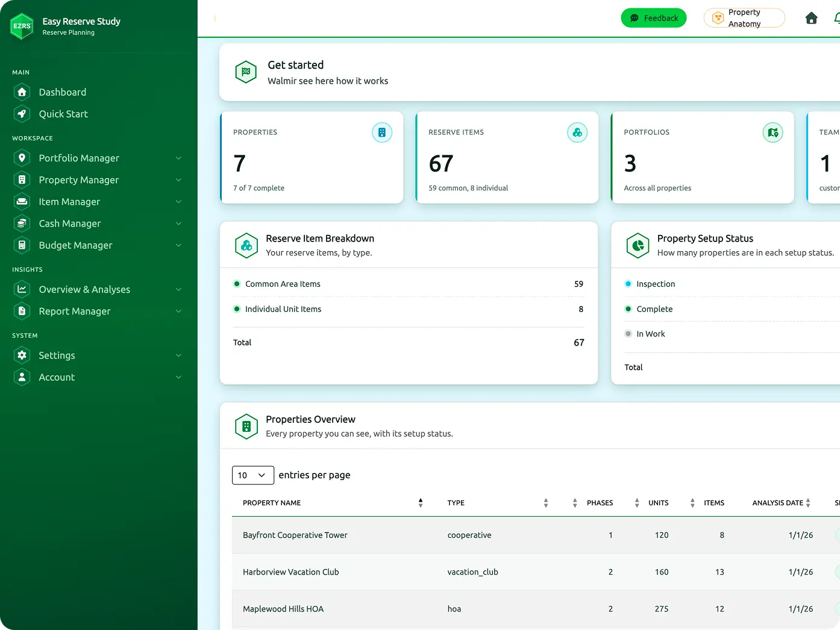Click the Common Area Items row
Image resolution: width=840 pixels, height=630 pixels.
409,284
